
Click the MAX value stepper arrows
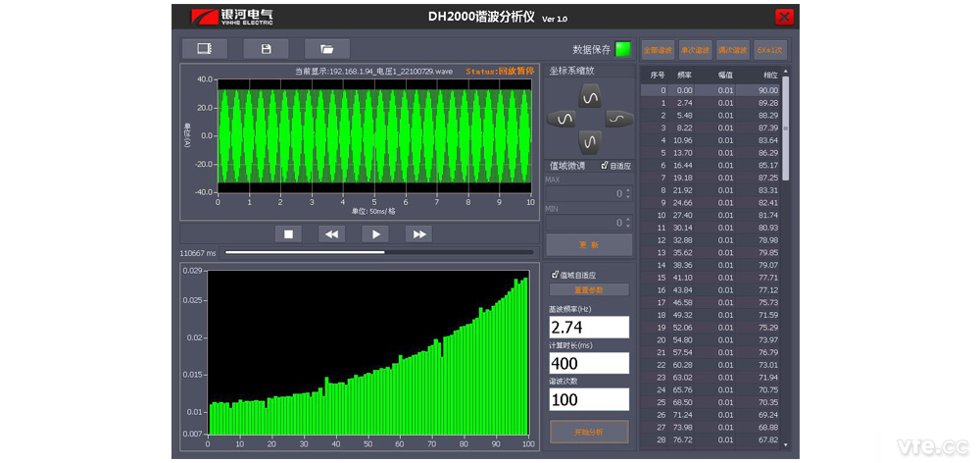[x=627, y=194]
